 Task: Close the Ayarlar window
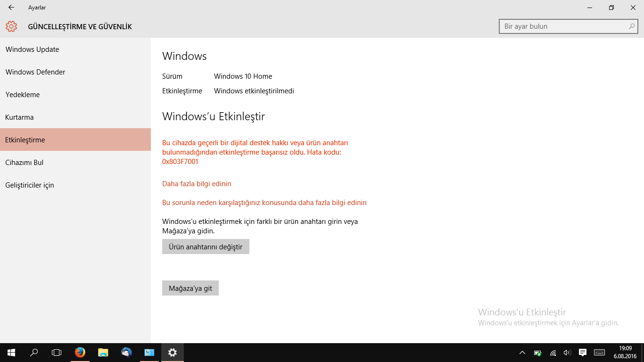[633, 8]
